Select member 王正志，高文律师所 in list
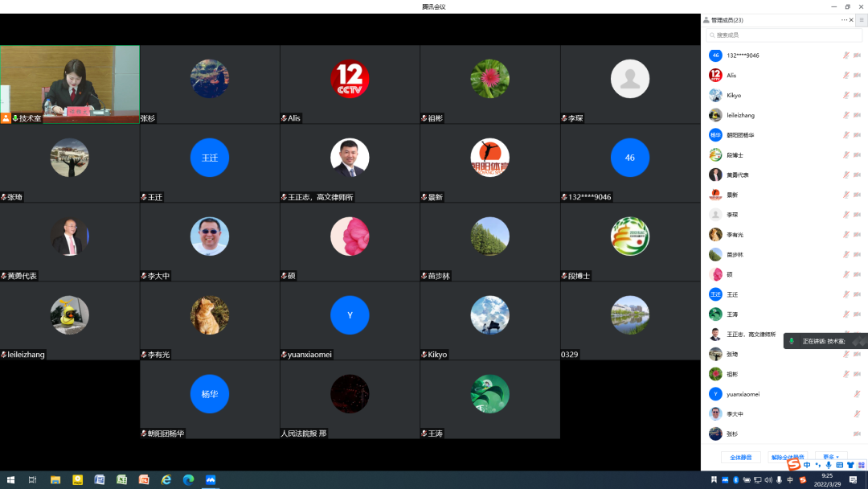Image resolution: width=868 pixels, height=489 pixels. (x=751, y=335)
